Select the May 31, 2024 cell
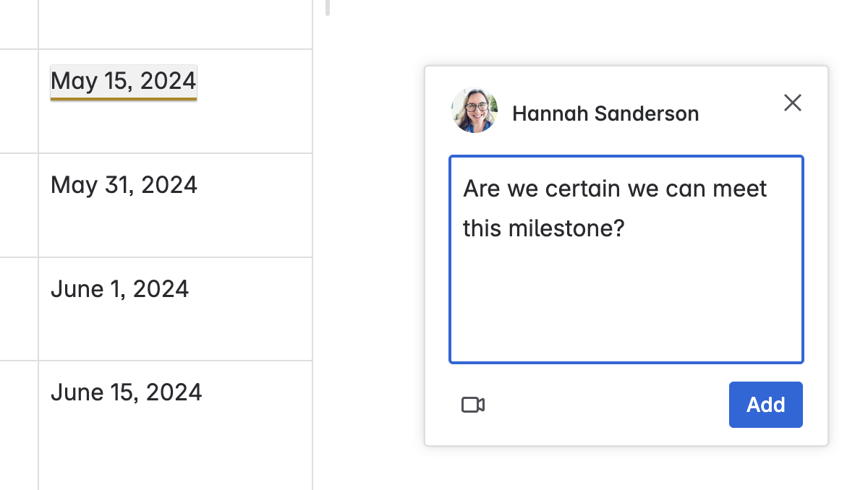868x490 pixels. [x=124, y=185]
